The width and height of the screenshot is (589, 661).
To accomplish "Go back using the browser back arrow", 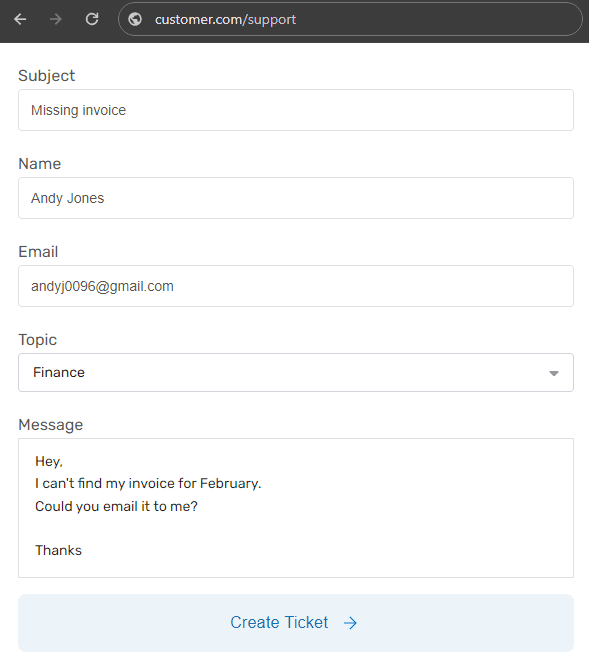I will (20, 19).
